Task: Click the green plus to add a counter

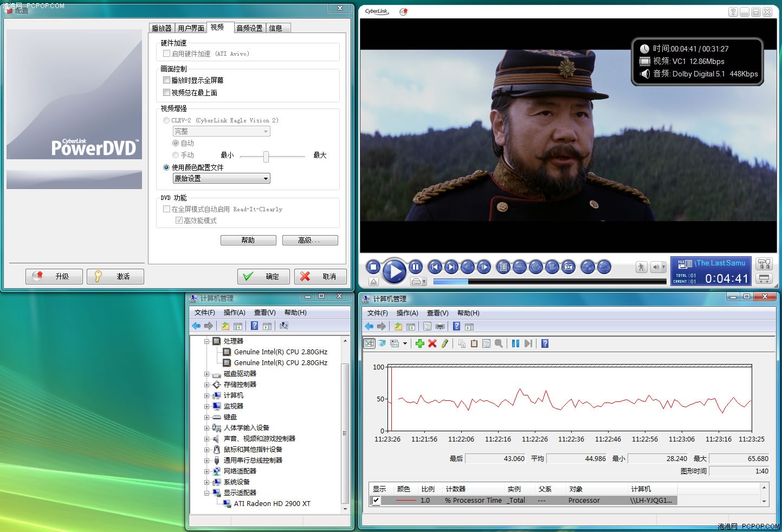Action: pos(419,343)
